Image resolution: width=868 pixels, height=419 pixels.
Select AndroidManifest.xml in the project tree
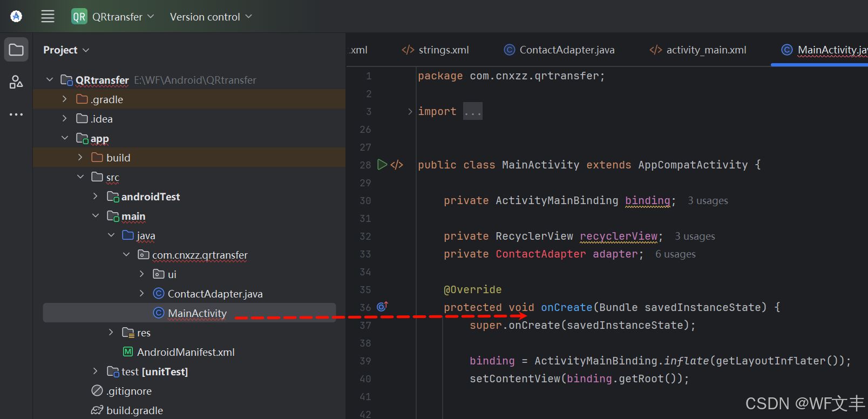tap(185, 352)
